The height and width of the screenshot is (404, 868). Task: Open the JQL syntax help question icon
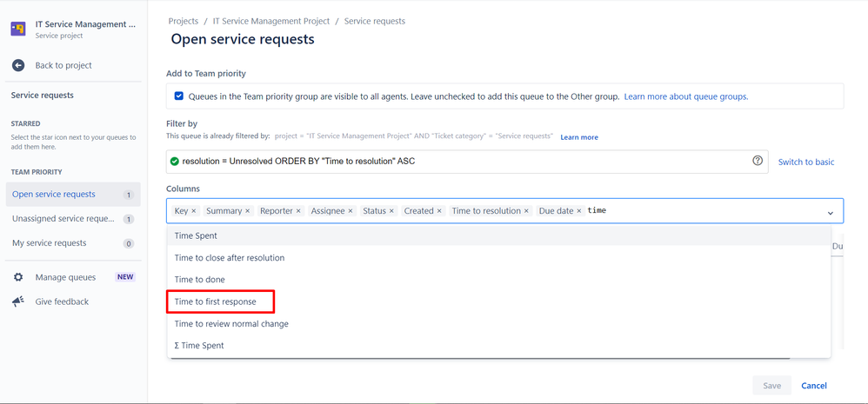pyautogui.click(x=758, y=161)
